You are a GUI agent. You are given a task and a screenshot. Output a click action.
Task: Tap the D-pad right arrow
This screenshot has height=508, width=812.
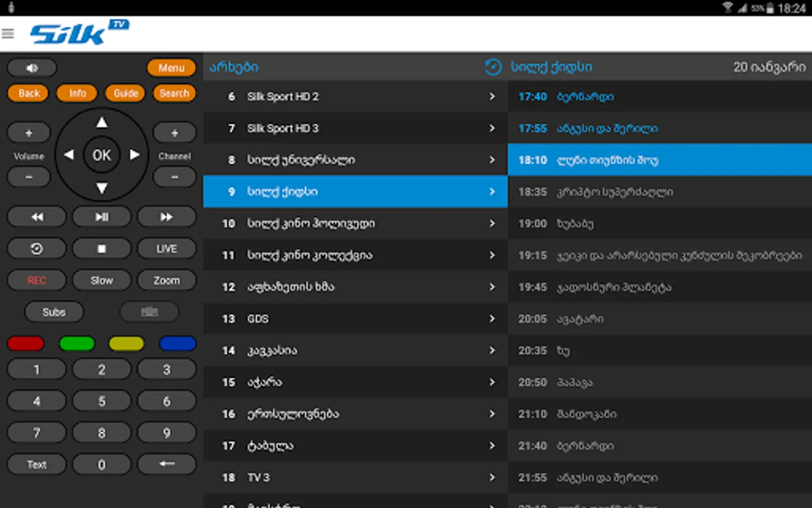[x=135, y=155]
